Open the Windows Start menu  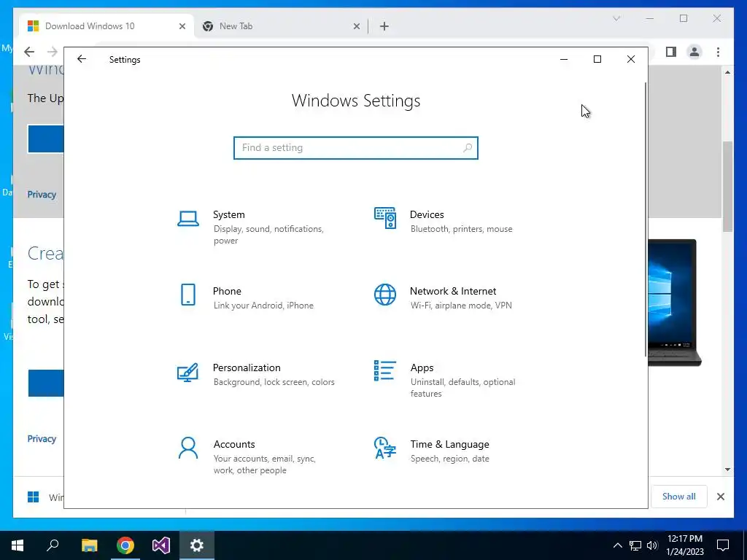(18, 545)
